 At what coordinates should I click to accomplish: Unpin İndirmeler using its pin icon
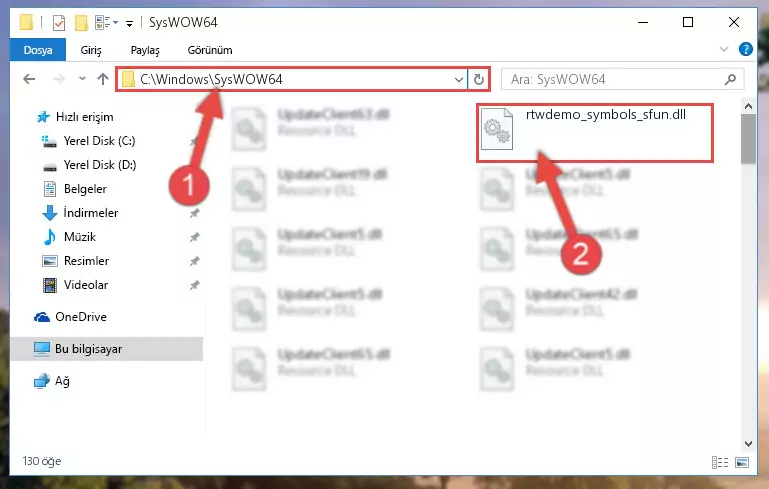coord(195,213)
